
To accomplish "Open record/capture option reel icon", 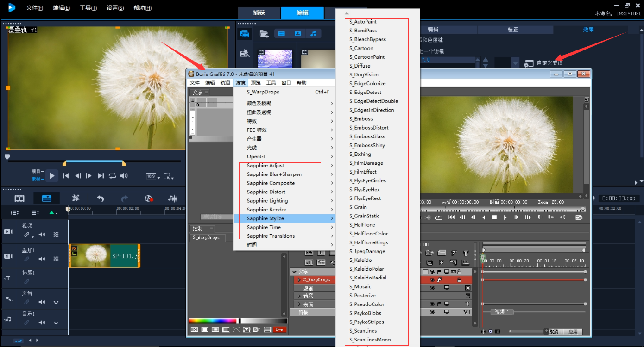I will [149, 198].
